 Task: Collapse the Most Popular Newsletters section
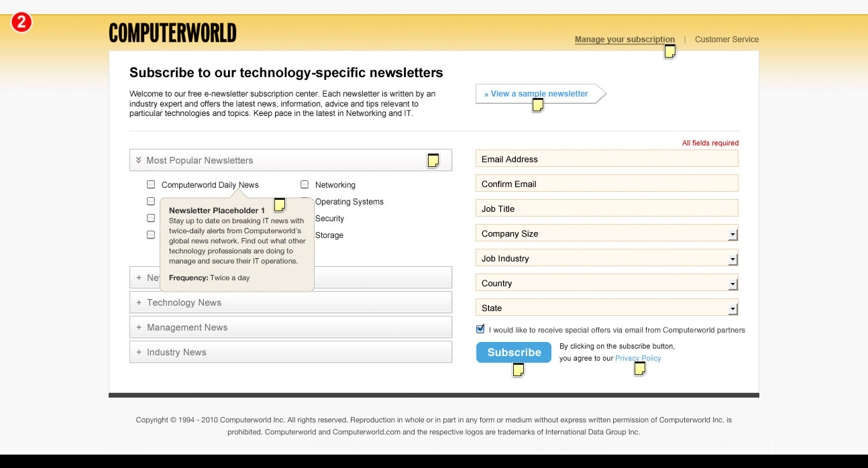[290, 160]
